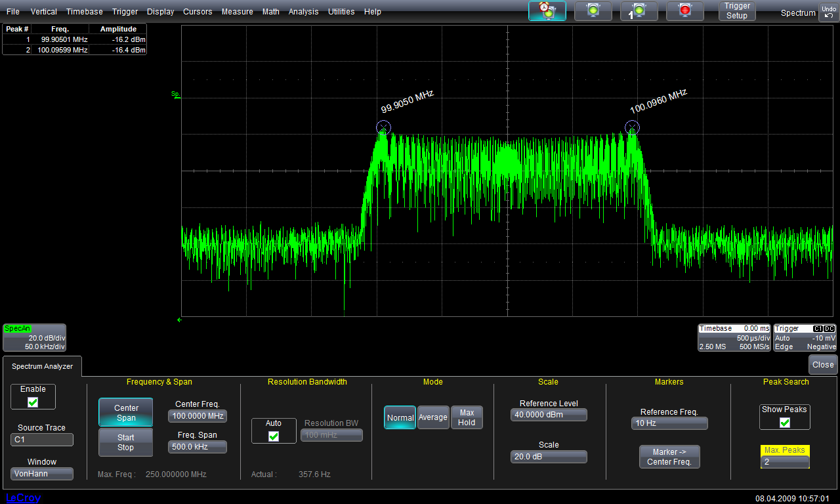Click the Undo arrow icon
The height and width of the screenshot is (504, 840).
[x=828, y=12]
